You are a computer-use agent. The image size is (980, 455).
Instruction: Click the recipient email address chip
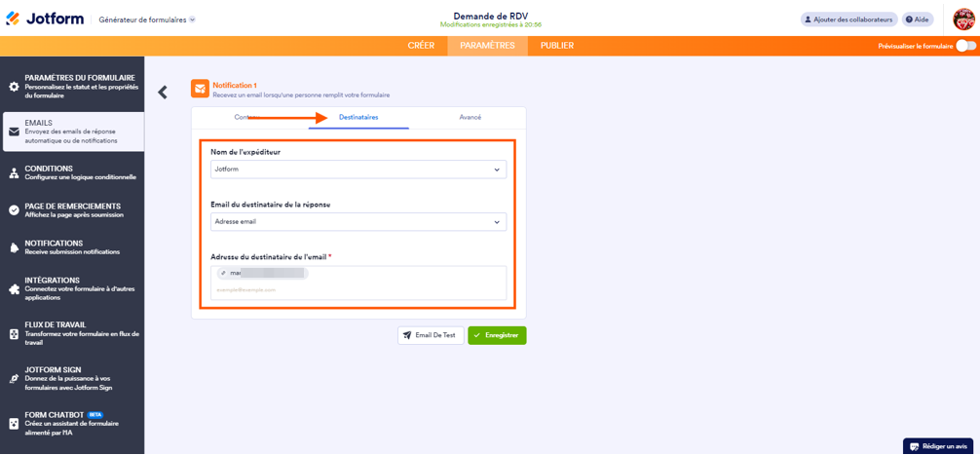[x=262, y=273]
